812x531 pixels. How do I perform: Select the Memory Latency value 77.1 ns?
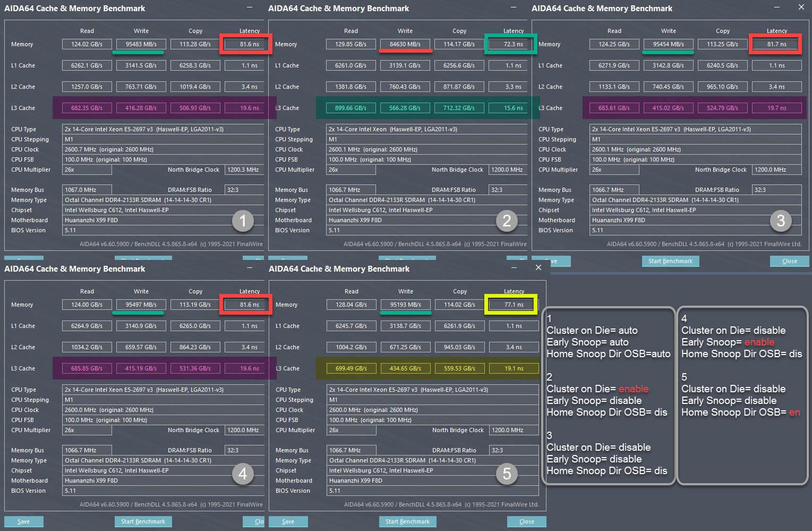coord(514,305)
